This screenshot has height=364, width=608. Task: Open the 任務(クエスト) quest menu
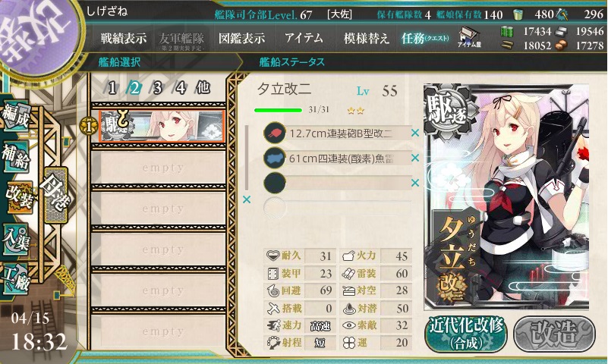pos(425,39)
